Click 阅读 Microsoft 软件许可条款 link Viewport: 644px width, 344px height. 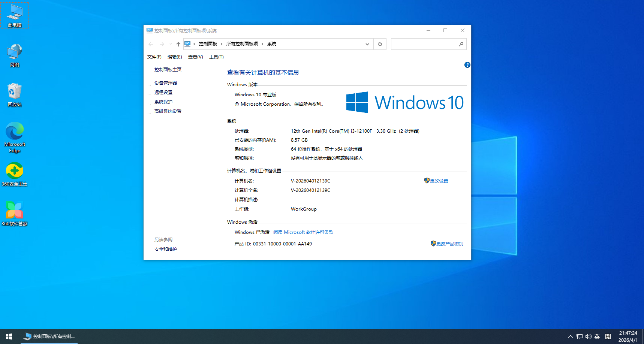[303, 232]
